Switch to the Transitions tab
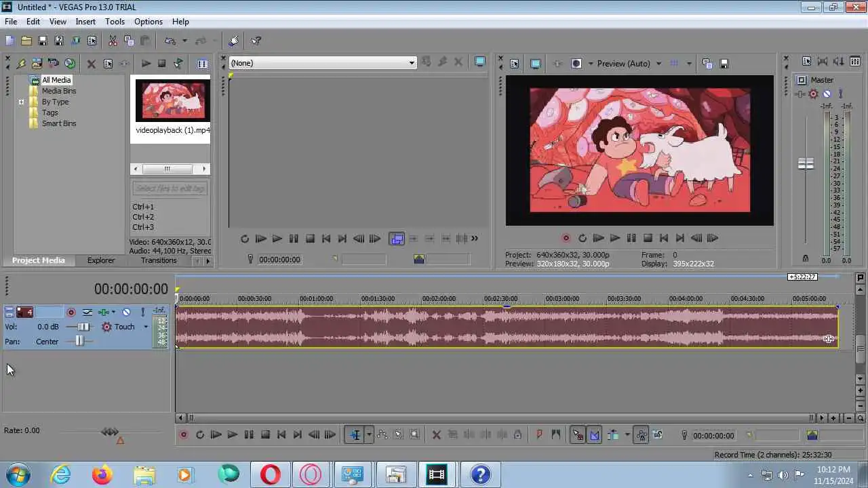This screenshot has width=868, height=488. (x=159, y=260)
